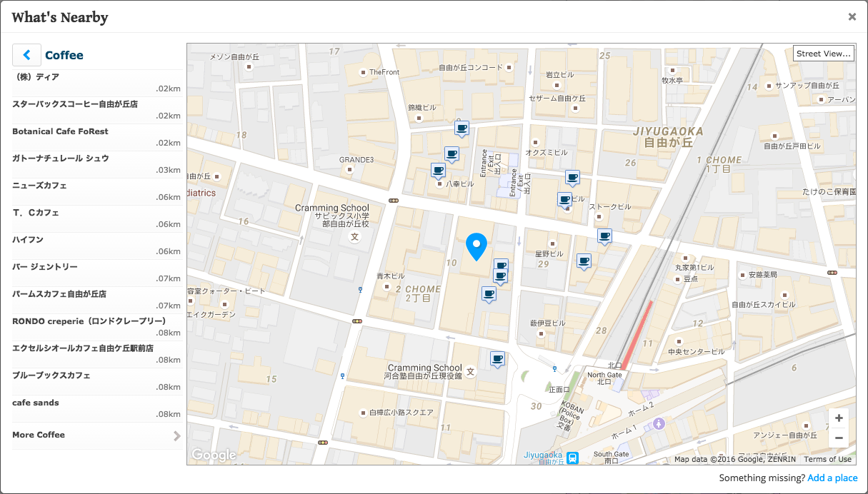Screen dimensions: 868x494
Task: Click the topmost coffee cup map marker
Action: [462, 128]
